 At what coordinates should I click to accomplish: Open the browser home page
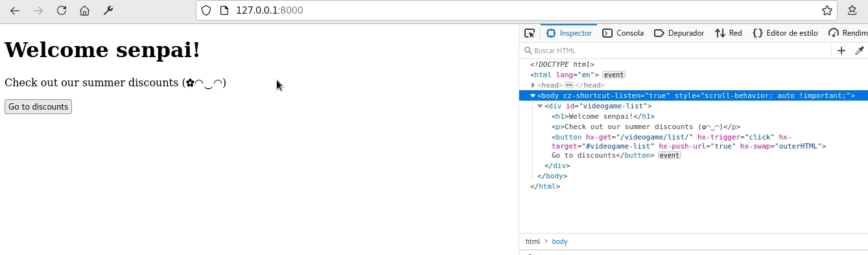[84, 10]
